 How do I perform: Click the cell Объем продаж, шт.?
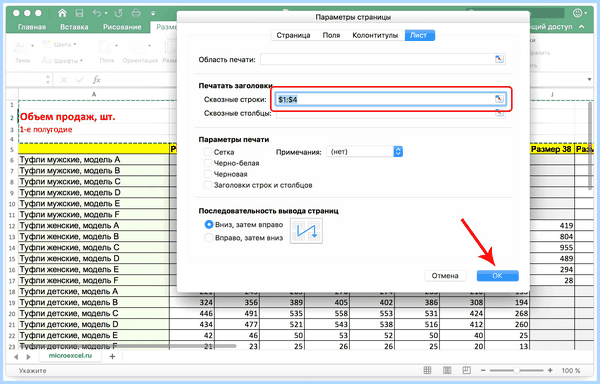(x=94, y=116)
